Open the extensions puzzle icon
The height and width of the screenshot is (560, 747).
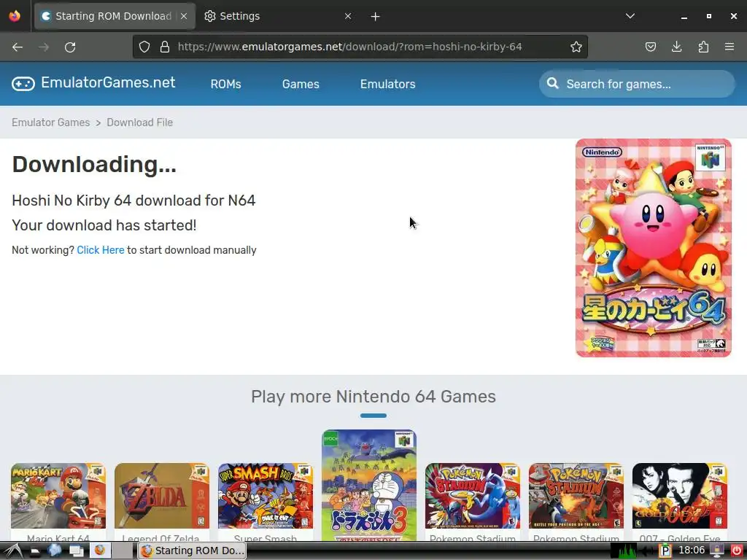pos(703,47)
